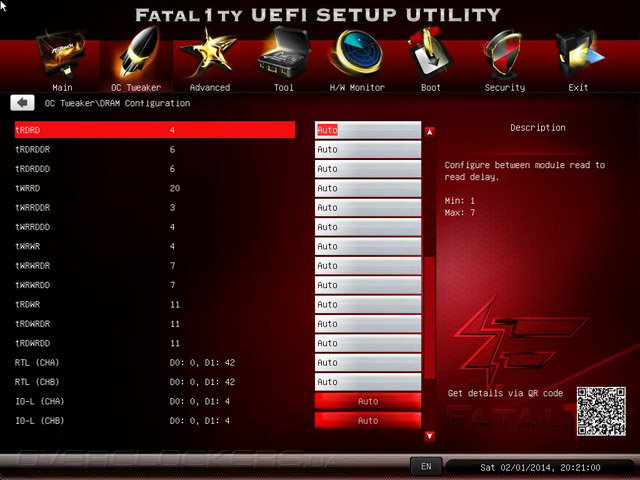Open the IO-L (CHB) Auto dropdown button
Viewport: 640px width, 480px height.
[x=368, y=421]
